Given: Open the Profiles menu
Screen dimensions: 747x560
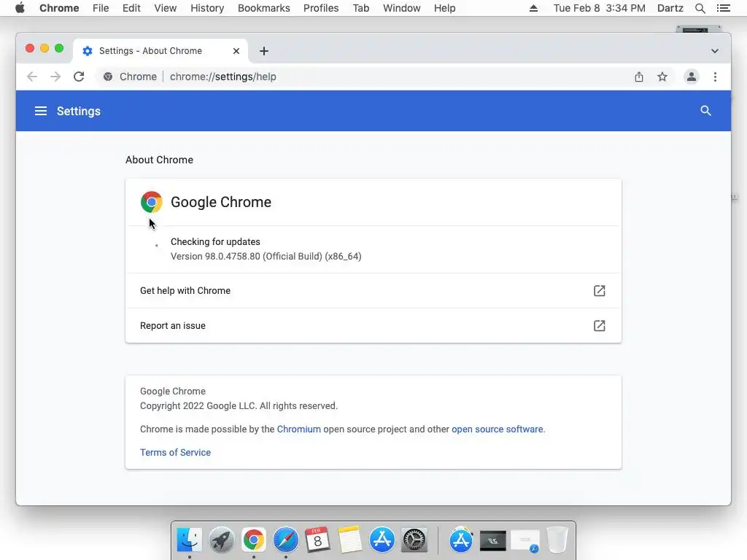Looking at the screenshot, I should [x=321, y=8].
